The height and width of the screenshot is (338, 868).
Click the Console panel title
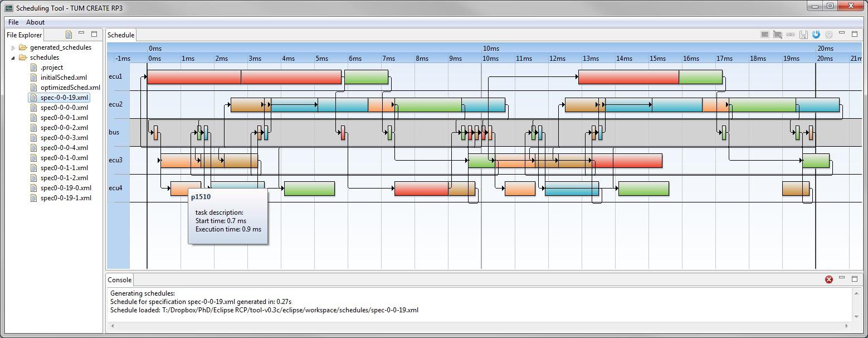119,279
